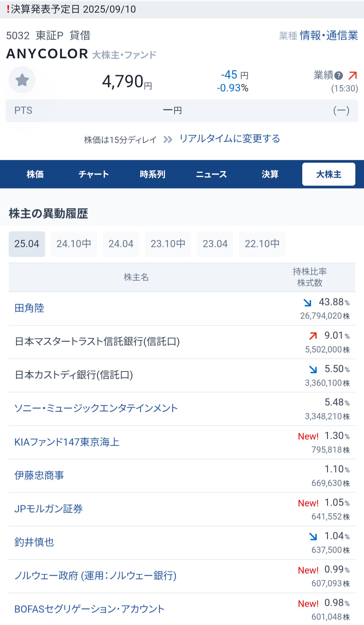
Task: Open the ニュース tab
Action: click(211, 174)
